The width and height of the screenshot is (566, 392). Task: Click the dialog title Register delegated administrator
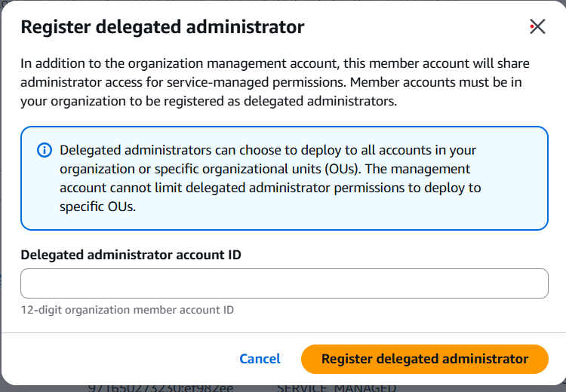[x=162, y=28]
